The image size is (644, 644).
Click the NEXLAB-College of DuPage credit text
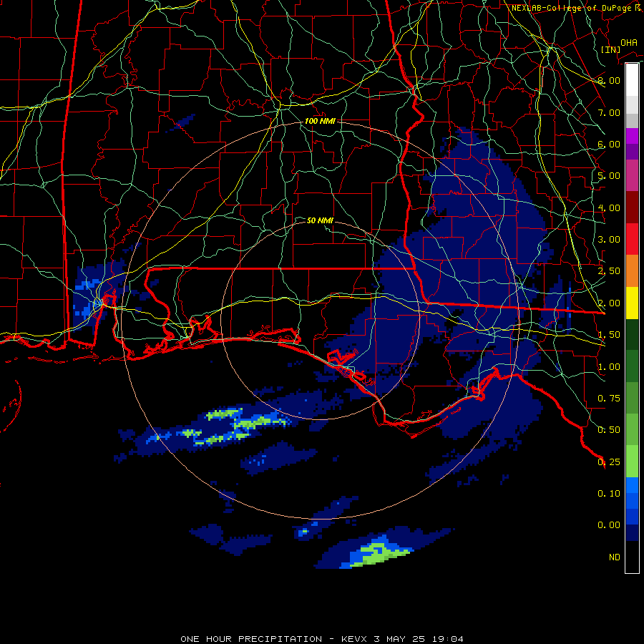coord(575,8)
